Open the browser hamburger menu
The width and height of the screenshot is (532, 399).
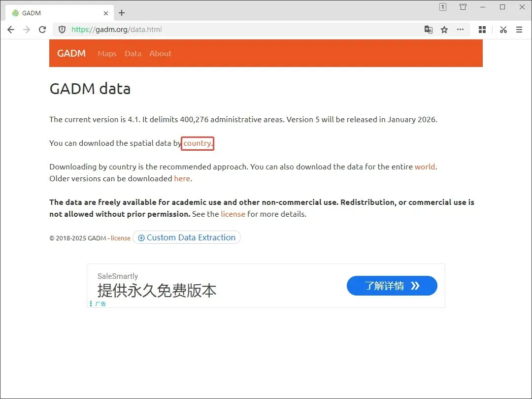tap(519, 30)
